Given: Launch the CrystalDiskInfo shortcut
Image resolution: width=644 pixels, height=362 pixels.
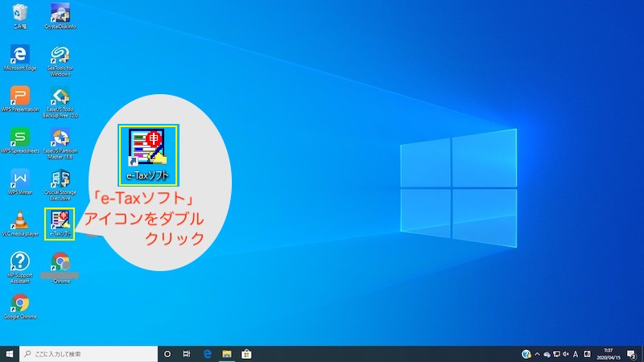Looking at the screenshot, I should pyautogui.click(x=60, y=16).
